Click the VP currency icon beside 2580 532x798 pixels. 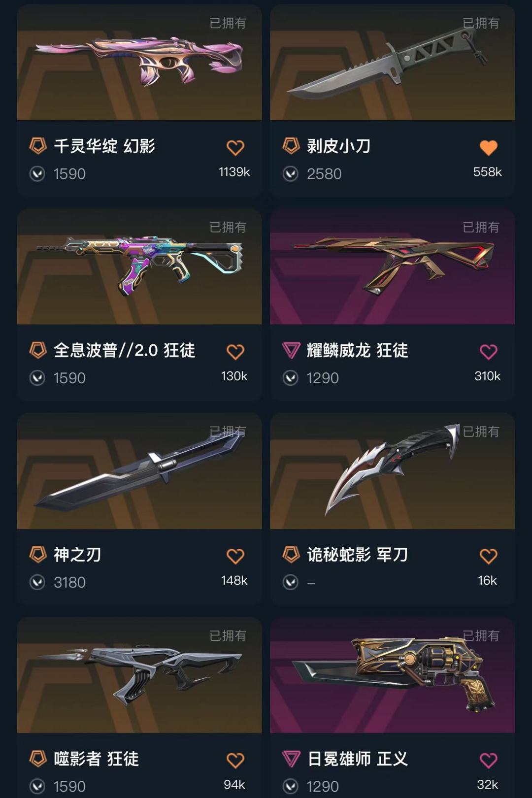pyautogui.click(x=291, y=174)
